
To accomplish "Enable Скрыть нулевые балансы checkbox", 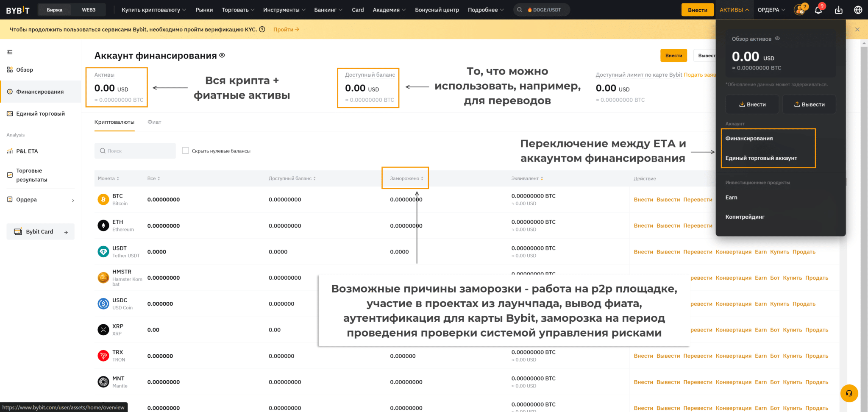I will (185, 150).
